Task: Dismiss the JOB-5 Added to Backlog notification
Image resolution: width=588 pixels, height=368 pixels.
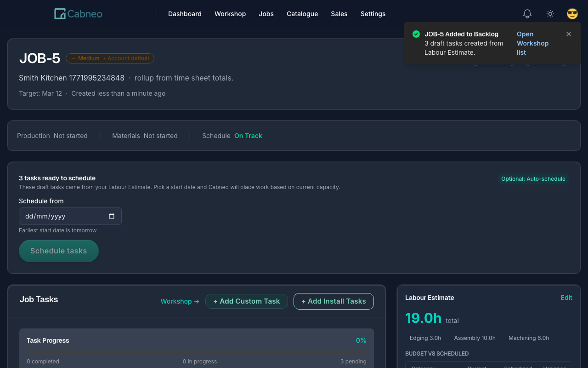Action: coord(568,34)
